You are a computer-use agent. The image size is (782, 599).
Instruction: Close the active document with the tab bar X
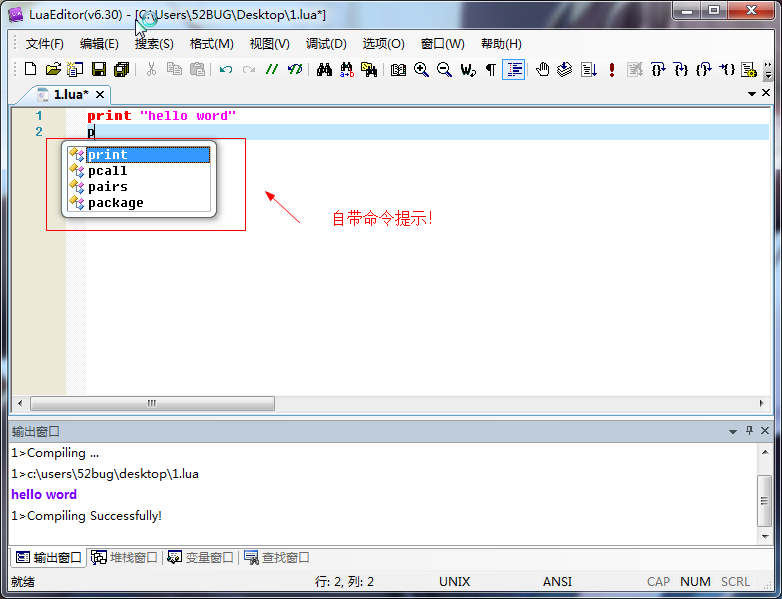tap(766, 93)
